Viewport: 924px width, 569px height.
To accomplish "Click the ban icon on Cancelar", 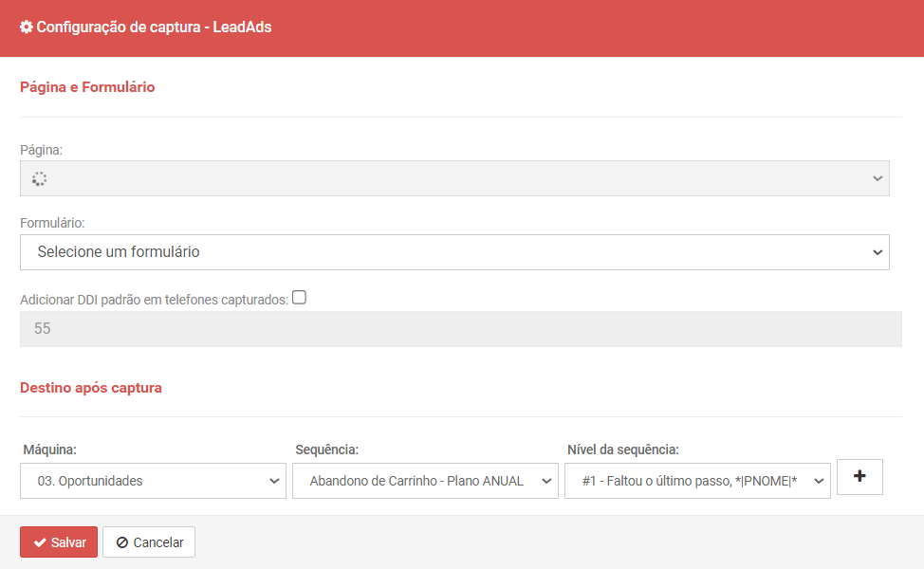I will point(122,542).
